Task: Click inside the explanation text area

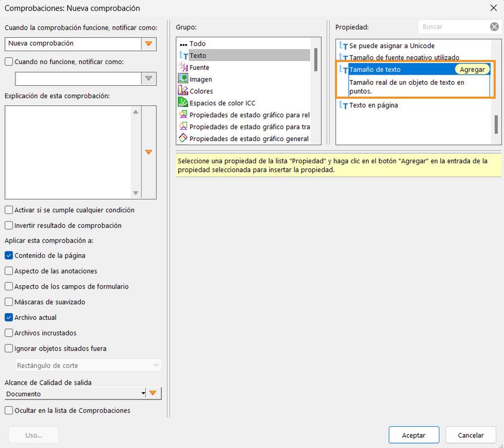Action: pos(68,152)
